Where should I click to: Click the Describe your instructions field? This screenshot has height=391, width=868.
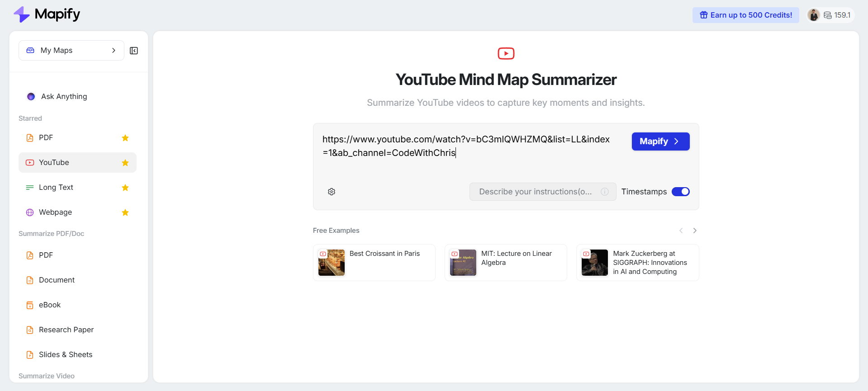543,192
